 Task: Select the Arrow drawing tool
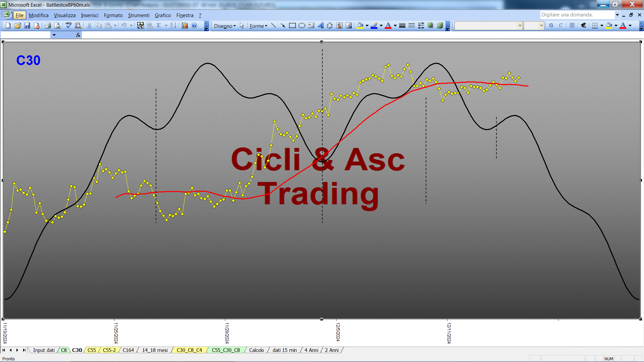(283, 25)
